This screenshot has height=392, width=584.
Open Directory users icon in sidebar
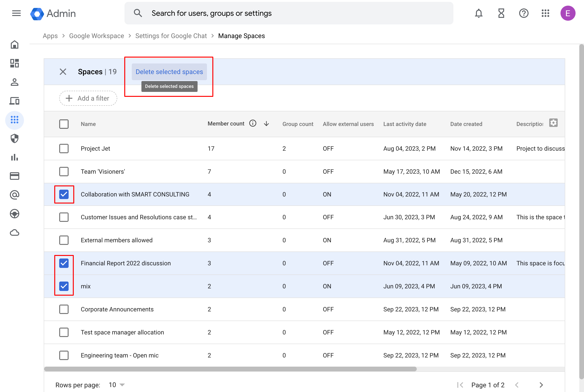[15, 82]
